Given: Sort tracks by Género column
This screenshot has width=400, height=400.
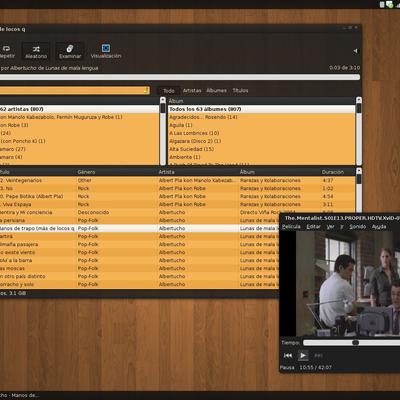Looking at the screenshot, I should click(117, 172).
